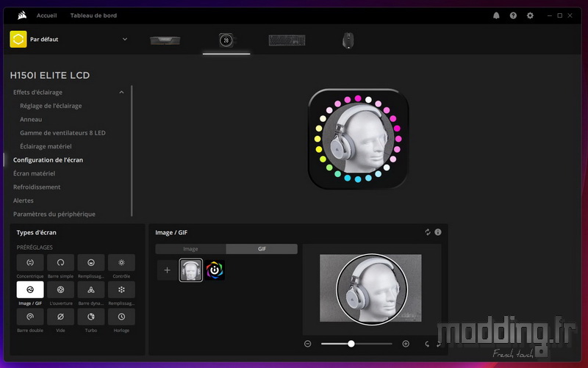The height and width of the screenshot is (368, 588).
Task: Select Configuration de l'écran
Action: tap(48, 159)
